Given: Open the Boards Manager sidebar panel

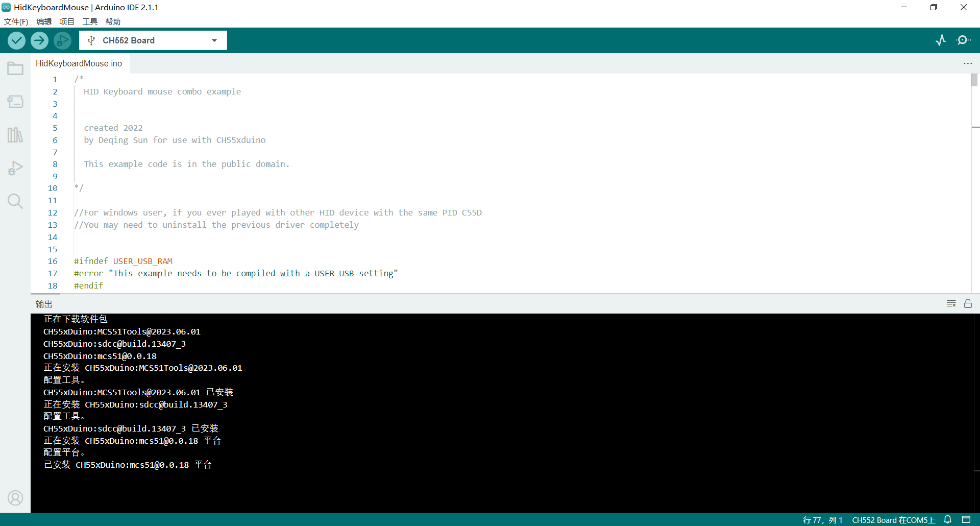Looking at the screenshot, I should [15, 102].
